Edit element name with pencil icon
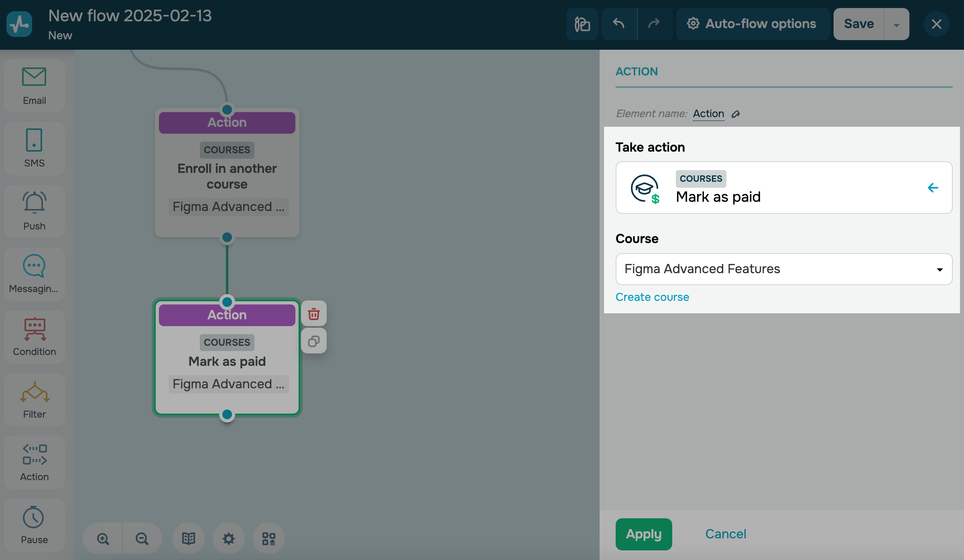Screen dimensions: 964x560 pos(736,114)
